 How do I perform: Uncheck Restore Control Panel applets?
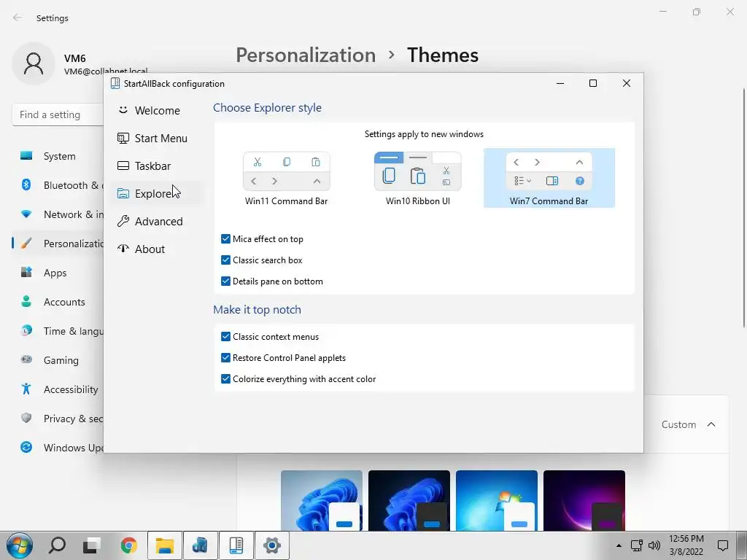pos(226,357)
